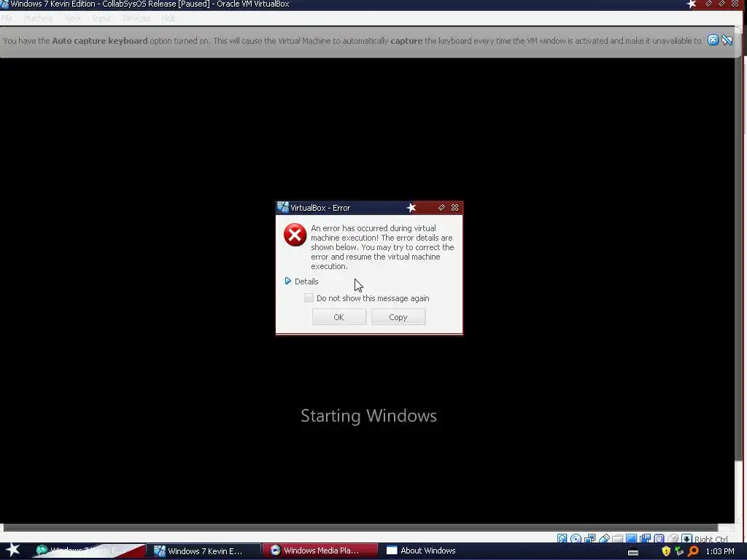Click the vertical scrollbar of the VM window
This screenshot has width=747, height=560.
739,257
